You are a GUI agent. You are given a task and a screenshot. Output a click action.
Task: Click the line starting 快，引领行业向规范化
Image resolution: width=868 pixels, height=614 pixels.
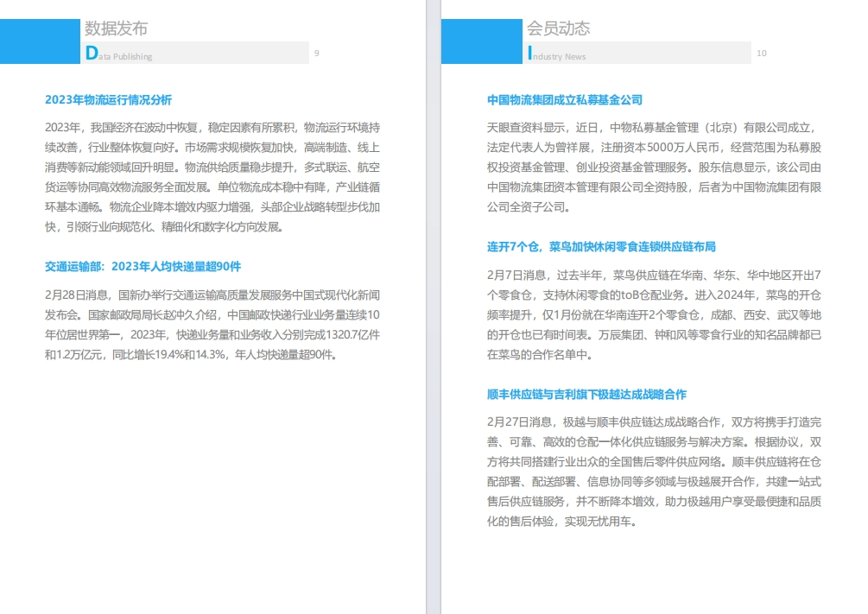pyautogui.click(x=164, y=227)
